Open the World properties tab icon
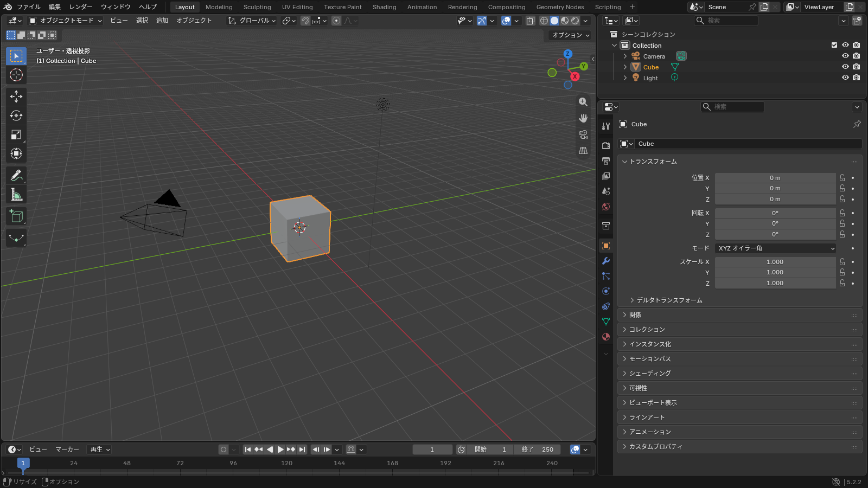The image size is (868, 488). [606, 207]
